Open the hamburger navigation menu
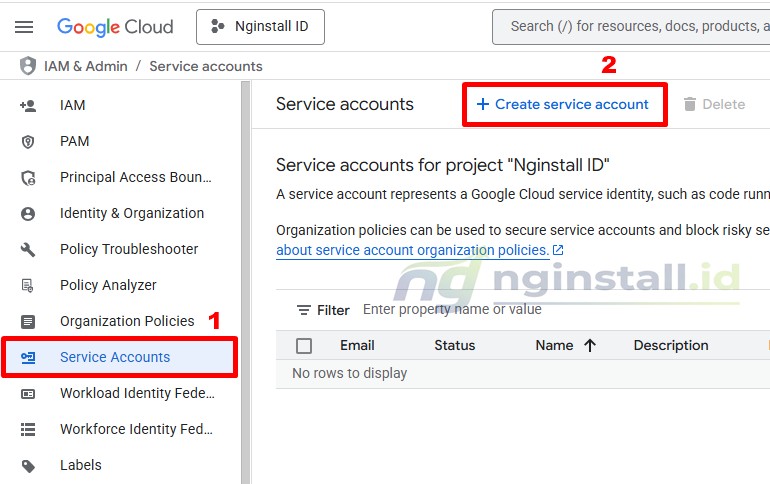Screen dimensions: 770x484 pyautogui.click(x=24, y=27)
